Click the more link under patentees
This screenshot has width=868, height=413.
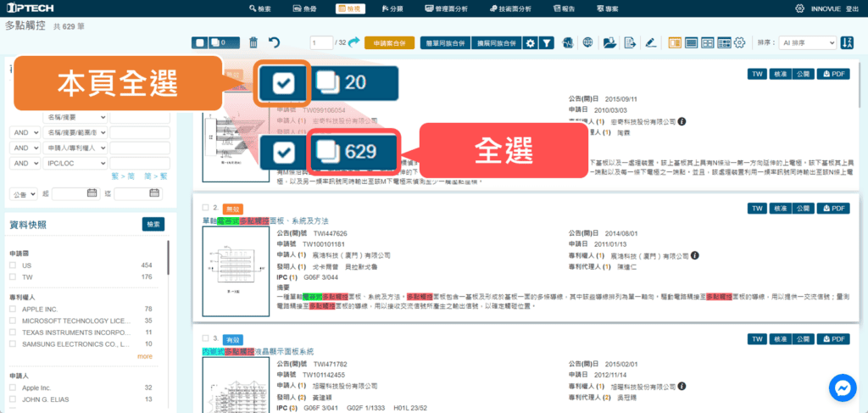145,356
